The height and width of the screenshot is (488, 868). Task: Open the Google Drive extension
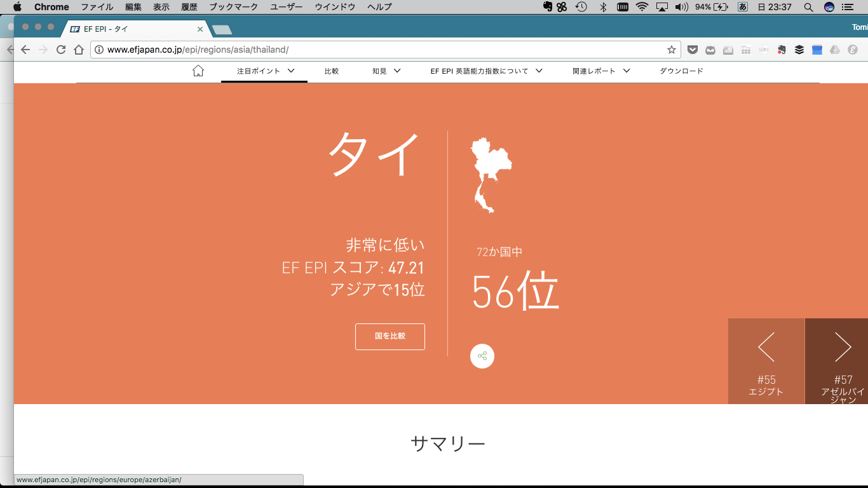pos(835,50)
